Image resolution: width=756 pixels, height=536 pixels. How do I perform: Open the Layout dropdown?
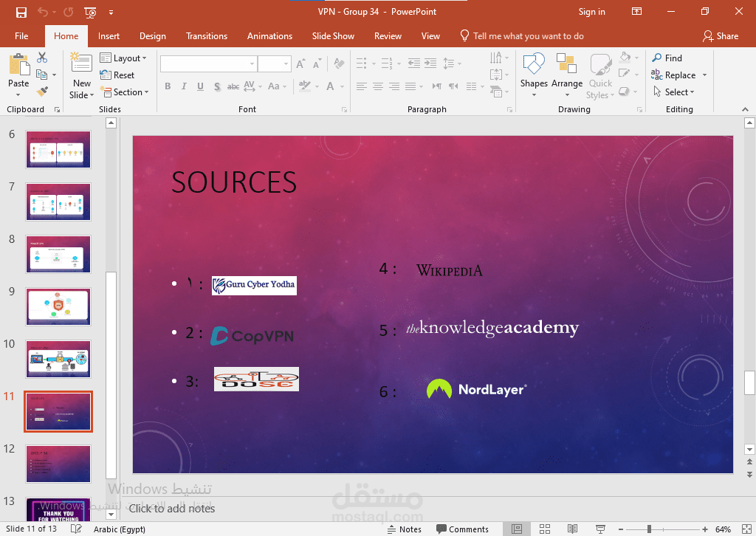(x=123, y=58)
